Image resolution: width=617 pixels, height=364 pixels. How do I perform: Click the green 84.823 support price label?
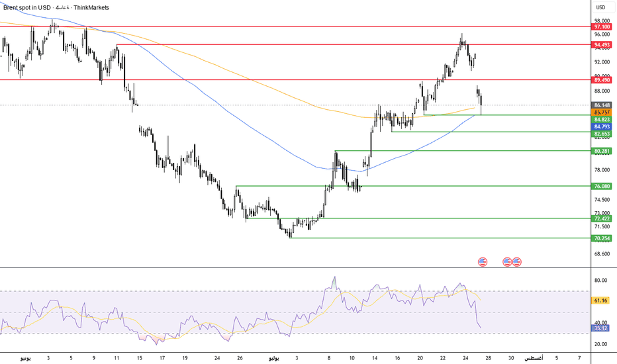[x=602, y=119]
